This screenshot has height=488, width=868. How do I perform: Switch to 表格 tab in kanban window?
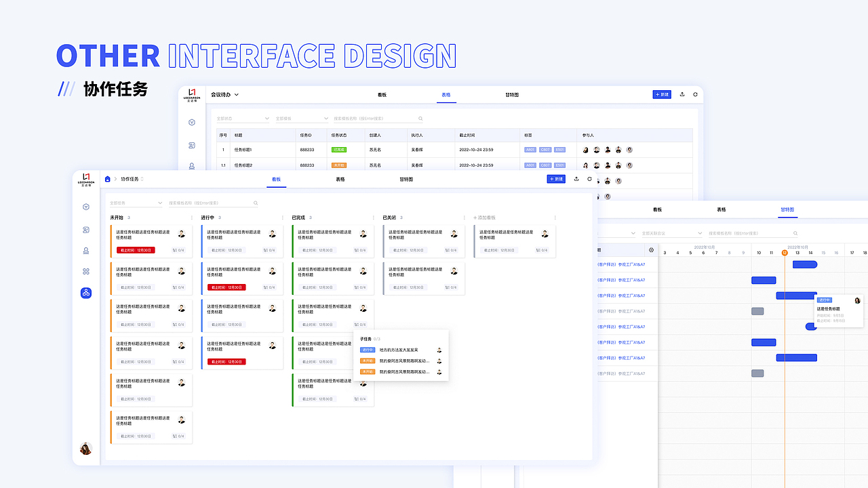(340, 179)
